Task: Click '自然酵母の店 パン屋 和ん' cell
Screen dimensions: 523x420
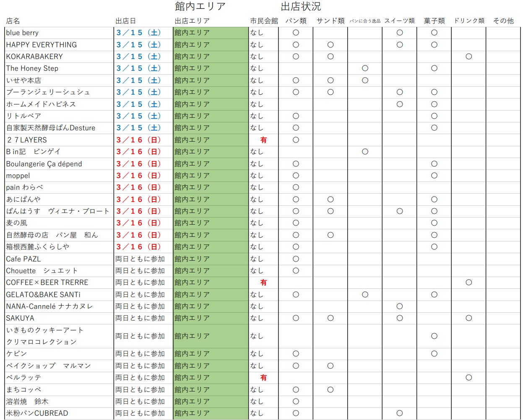Action: 52,235
